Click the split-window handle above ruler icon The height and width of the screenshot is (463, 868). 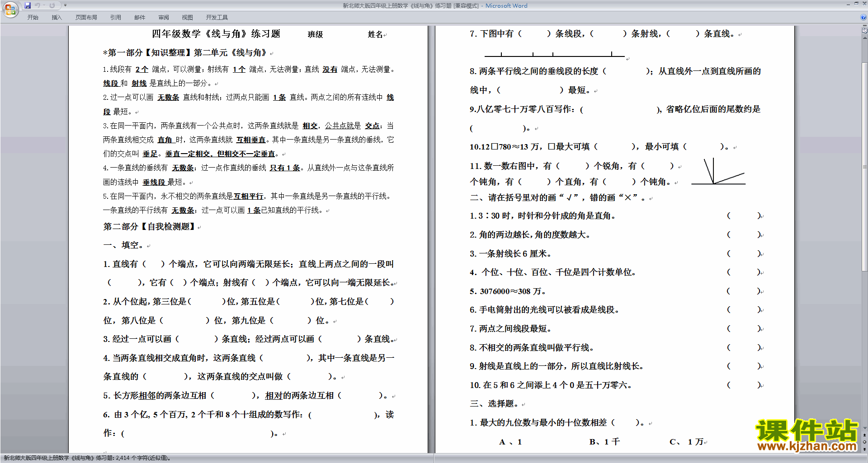(865, 26)
